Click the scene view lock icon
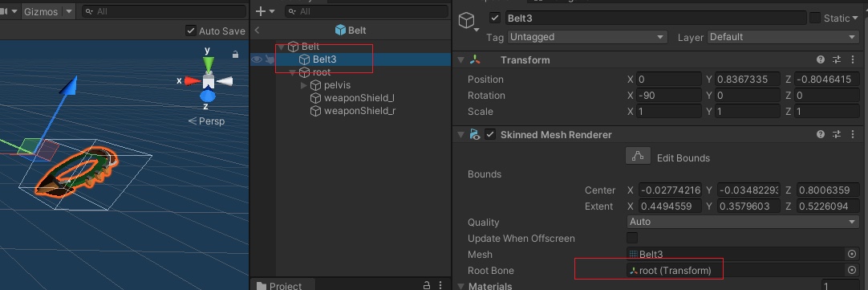 tap(235, 54)
